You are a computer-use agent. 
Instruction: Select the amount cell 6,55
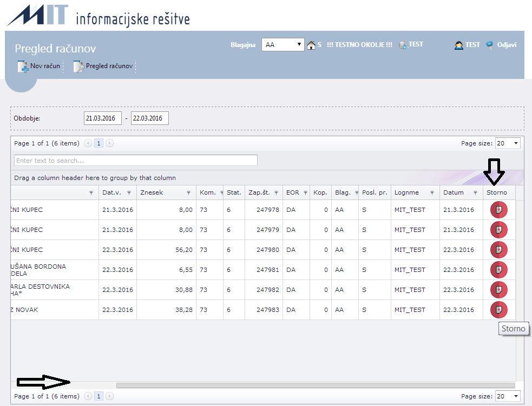(166, 270)
